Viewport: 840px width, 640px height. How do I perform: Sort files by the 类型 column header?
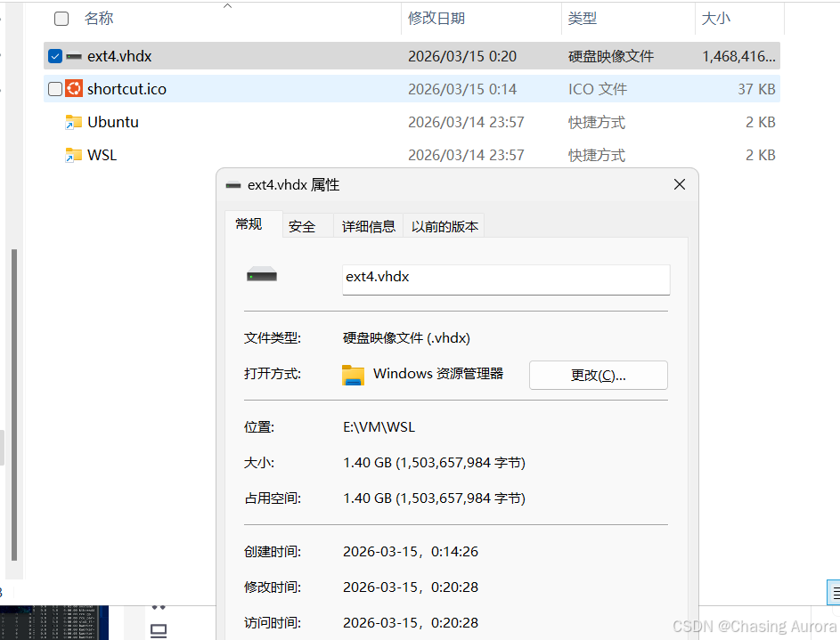[x=583, y=18]
